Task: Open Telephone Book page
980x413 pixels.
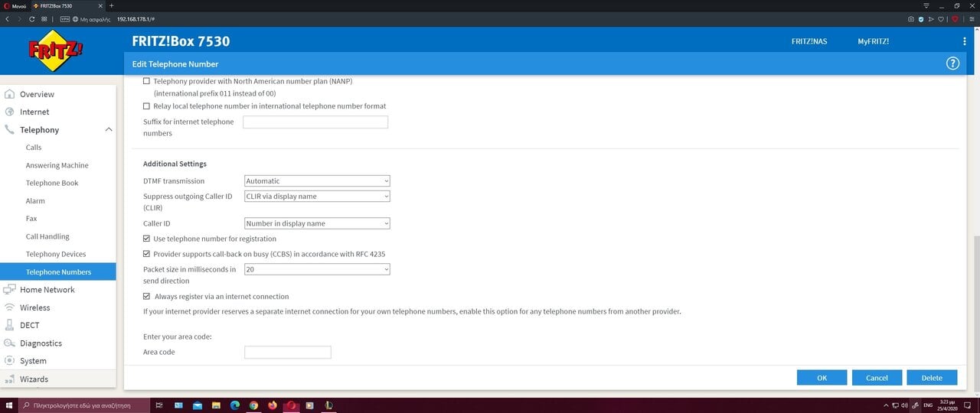Action: click(x=52, y=183)
